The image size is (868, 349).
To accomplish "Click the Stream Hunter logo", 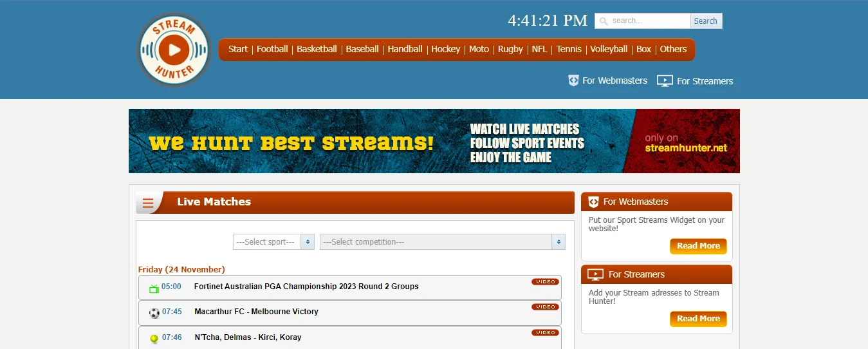I will tap(174, 50).
